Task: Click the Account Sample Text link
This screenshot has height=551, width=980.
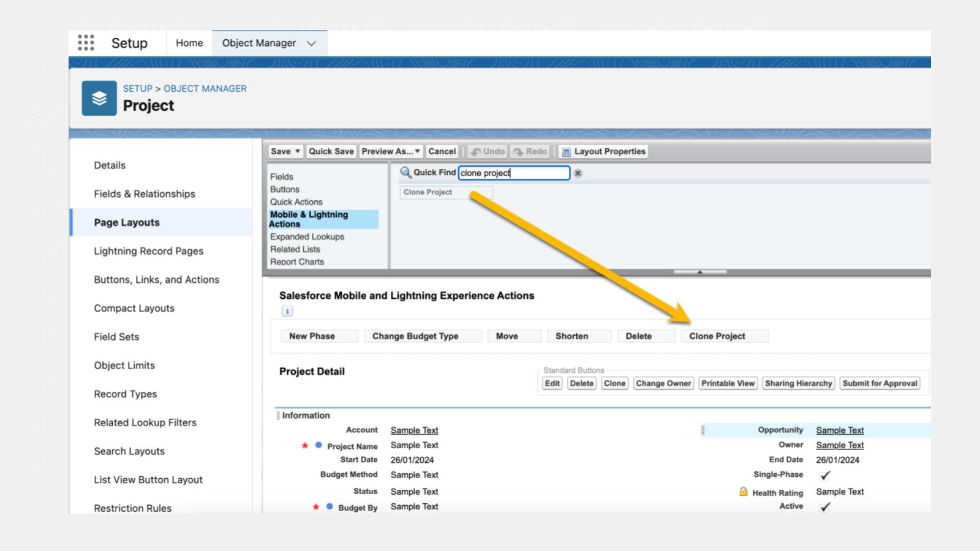Action: point(415,430)
